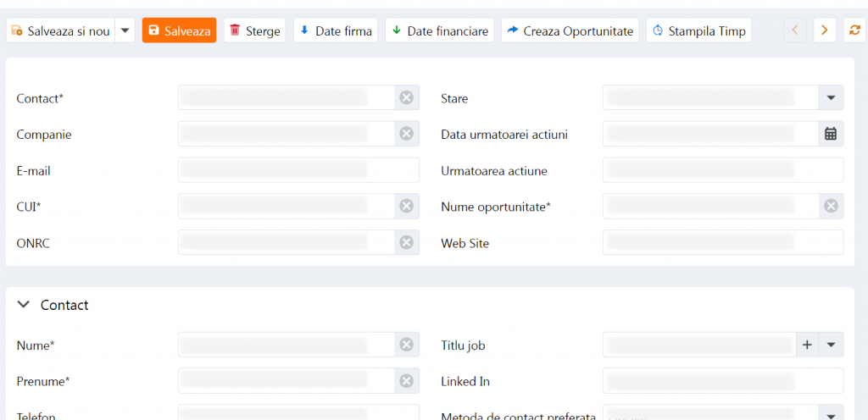This screenshot has width=868, height=420.
Task: Expand the Titlu job dropdown arrow
Action: click(831, 345)
